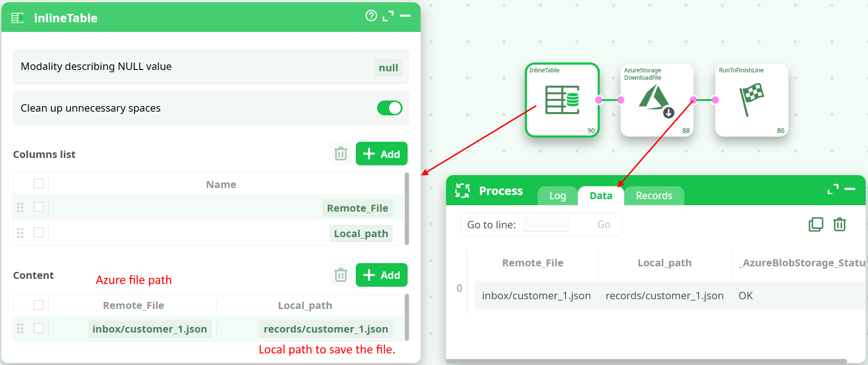The width and height of the screenshot is (868, 365).
Task: Toggle Clean up unnecessary spaces switch
Action: [x=389, y=108]
